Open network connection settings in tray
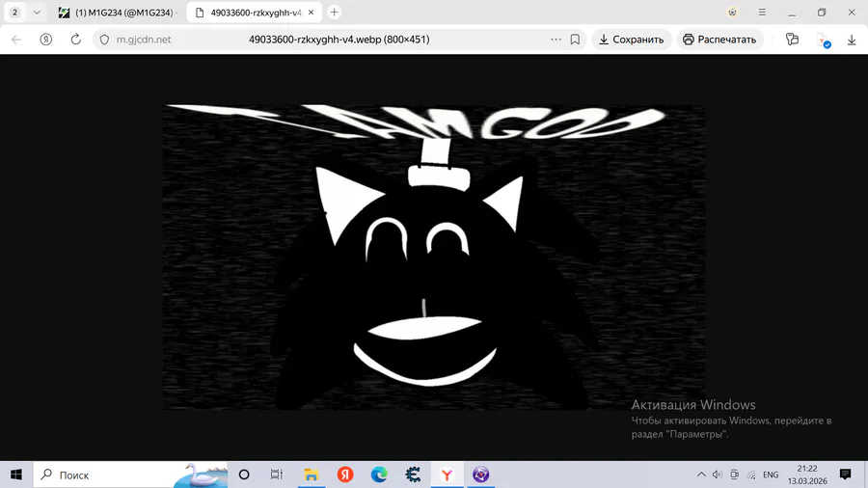868x488 pixels. click(x=751, y=474)
